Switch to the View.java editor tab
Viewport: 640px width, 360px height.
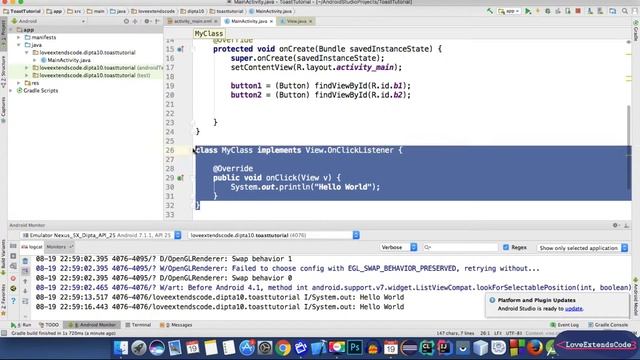pyautogui.click(x=296, y=21)
